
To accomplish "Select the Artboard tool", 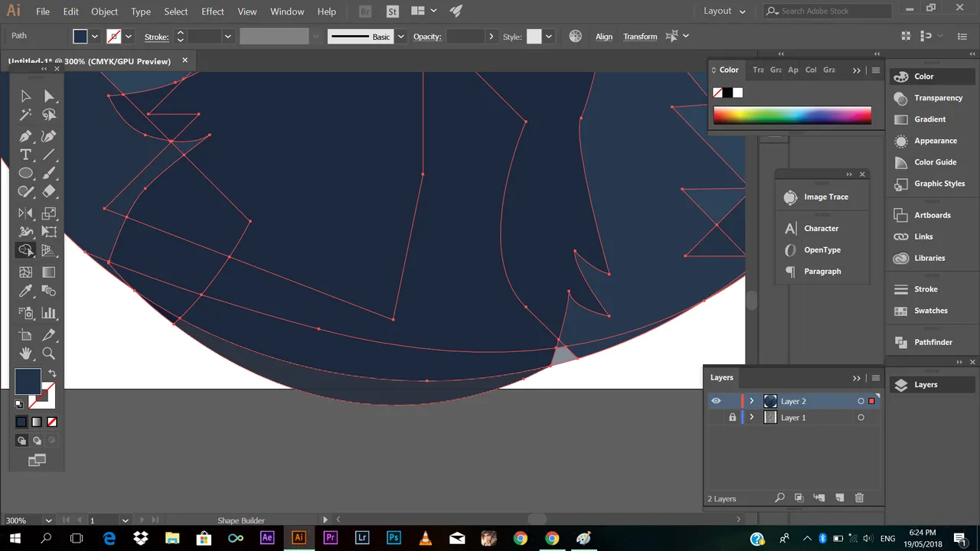I will (25, 334).
